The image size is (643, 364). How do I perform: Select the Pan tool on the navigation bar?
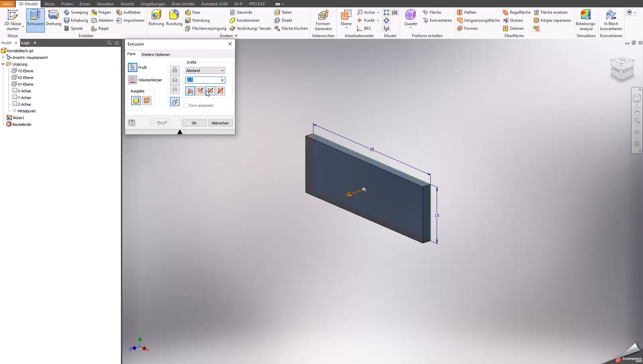637,112
